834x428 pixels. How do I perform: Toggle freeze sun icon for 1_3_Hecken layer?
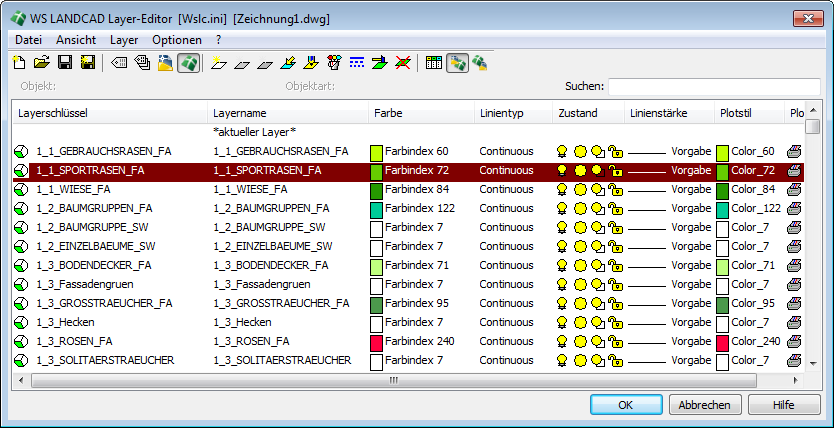pos(581,323)
